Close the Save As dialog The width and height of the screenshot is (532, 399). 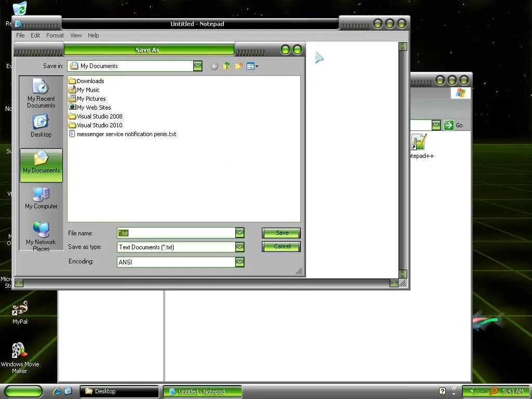coord(297,50)
